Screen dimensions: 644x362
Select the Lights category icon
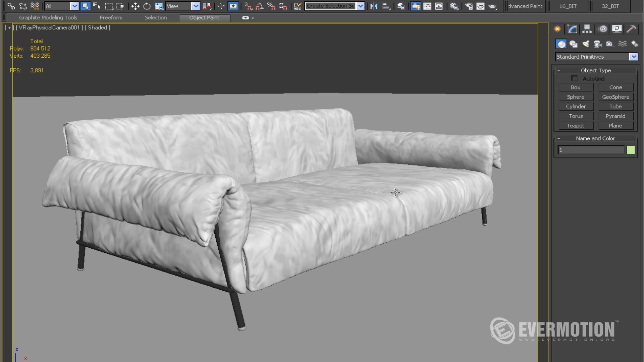pyautogui.click(x=586, y=44)
